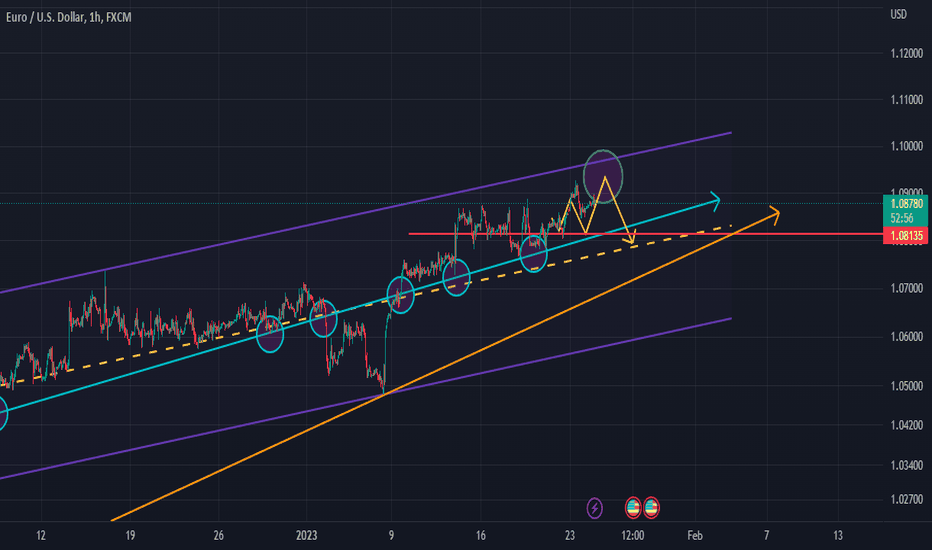Image resolution: width=932 pixels, height=550 pixels.
Task: Click the 1.10000 price axis label
Action: coord(906,146)
